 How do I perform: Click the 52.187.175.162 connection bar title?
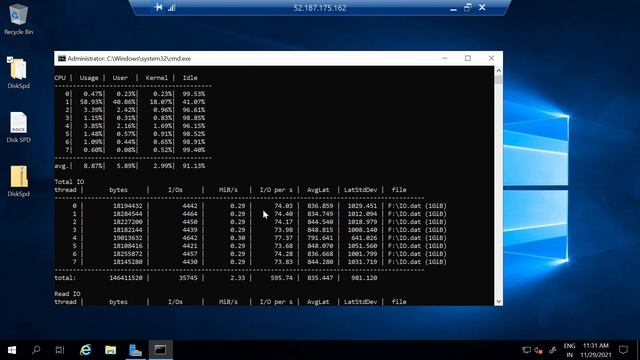320,8
